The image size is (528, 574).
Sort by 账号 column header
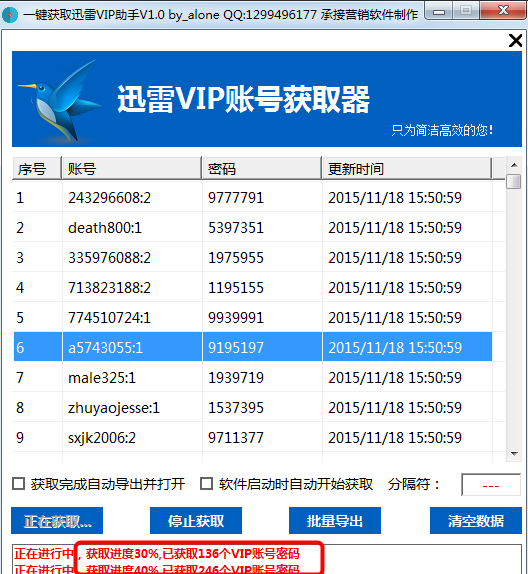point(132,169)
